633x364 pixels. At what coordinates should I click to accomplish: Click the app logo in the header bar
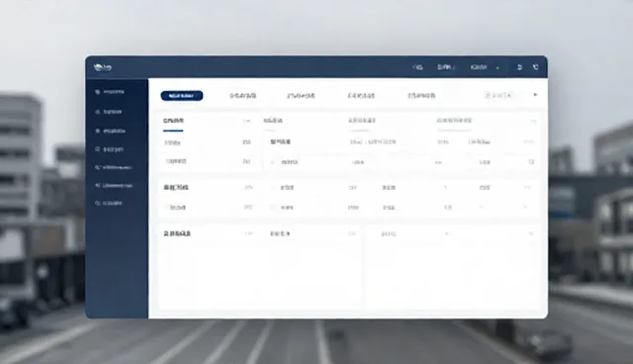[x=103, y=67]
